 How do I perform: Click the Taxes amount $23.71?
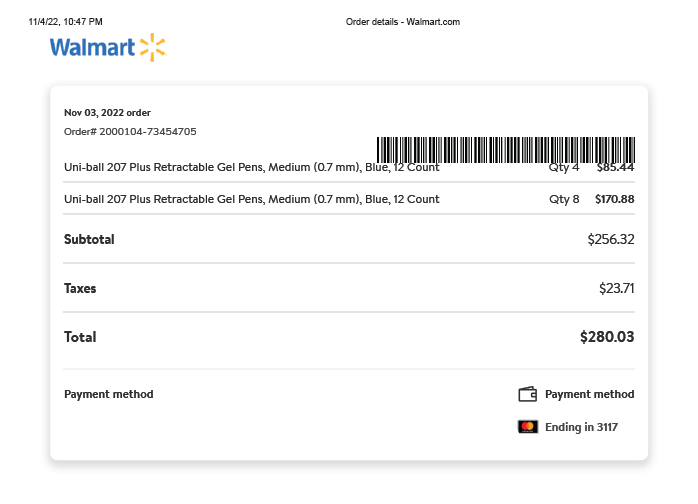pos(617,288)
